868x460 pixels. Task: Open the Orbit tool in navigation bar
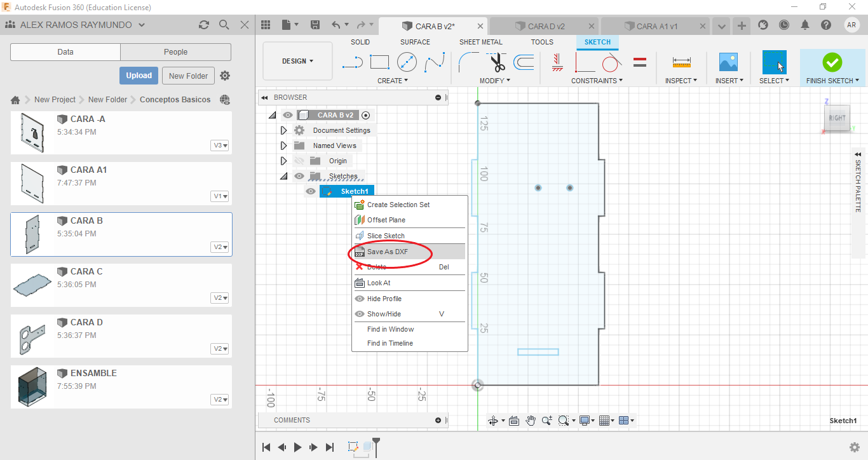point(492,421)
